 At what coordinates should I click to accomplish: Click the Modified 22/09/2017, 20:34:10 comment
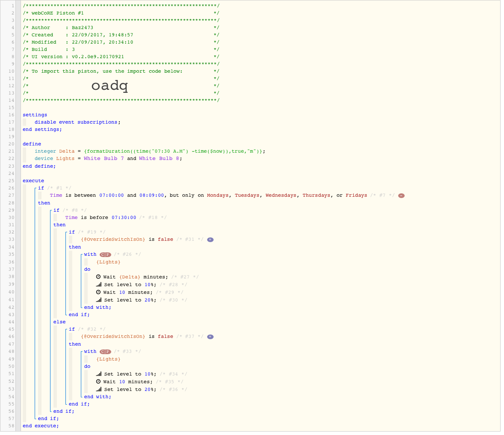(121, 42)
